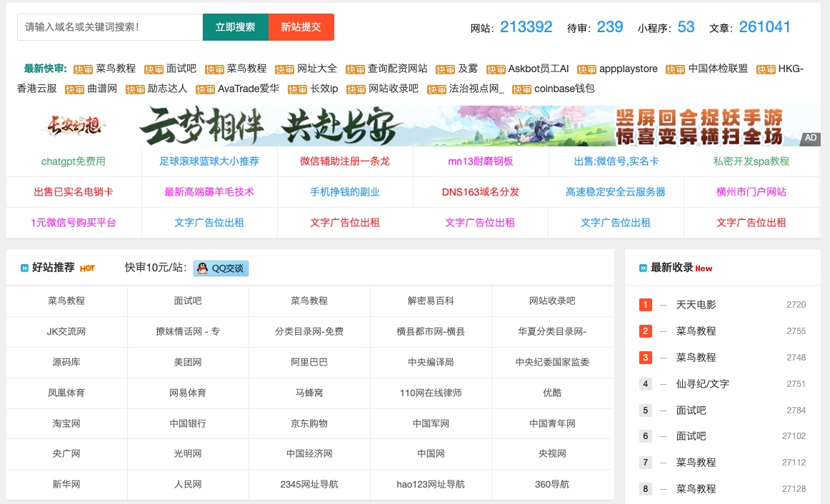Click the domain or keyword search field
This screenshot has height=504, width=830.
click(x=110, y=27)
